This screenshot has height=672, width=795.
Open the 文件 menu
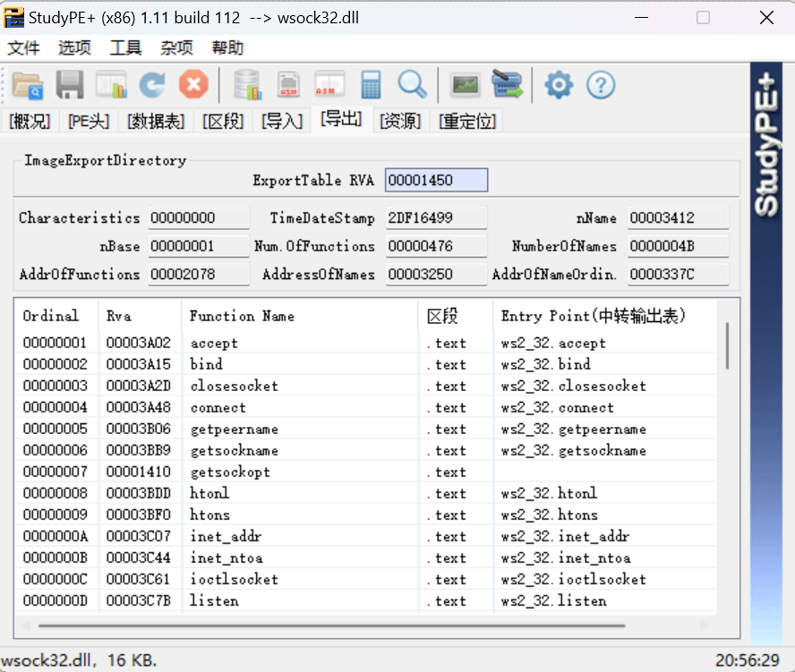[x=24, y=48]
